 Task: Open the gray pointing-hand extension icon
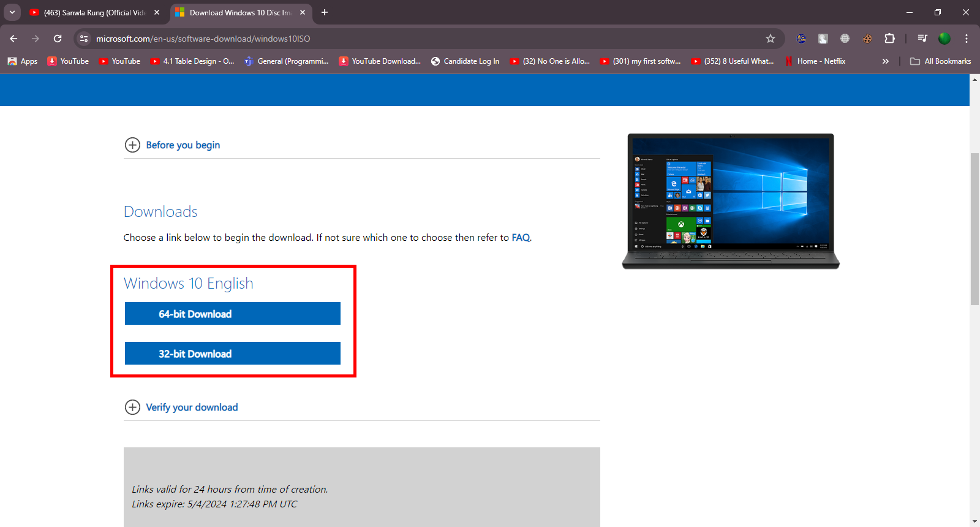pos(823,39)
